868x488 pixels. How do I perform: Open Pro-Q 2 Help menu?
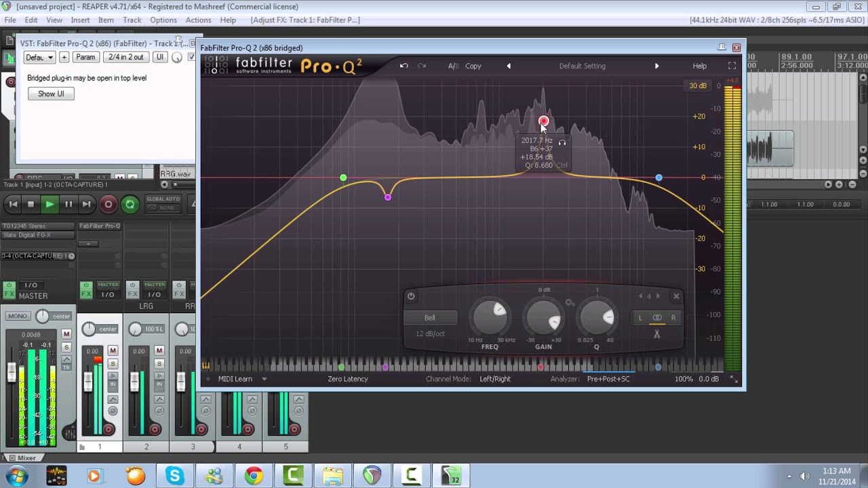point(700,66)
